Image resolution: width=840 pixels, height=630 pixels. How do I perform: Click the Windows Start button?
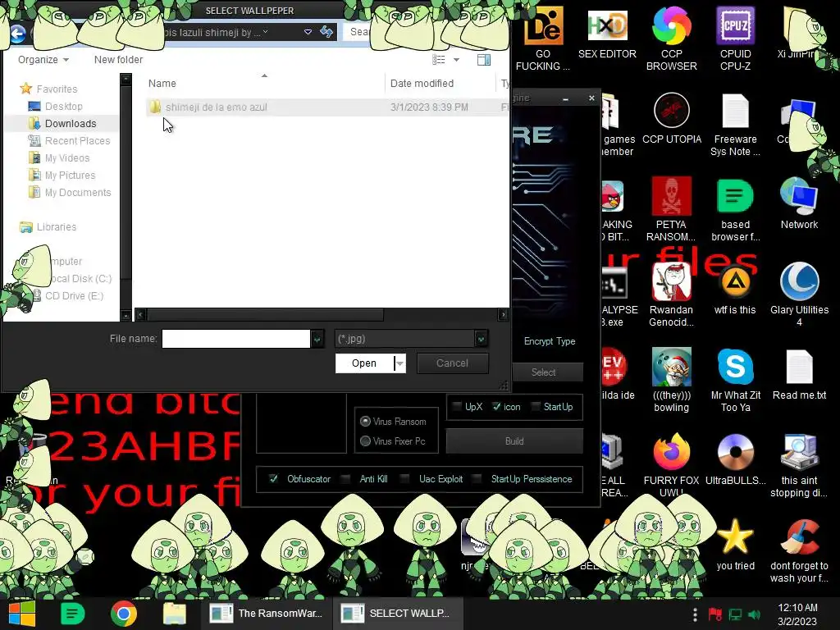click(21, 614)
